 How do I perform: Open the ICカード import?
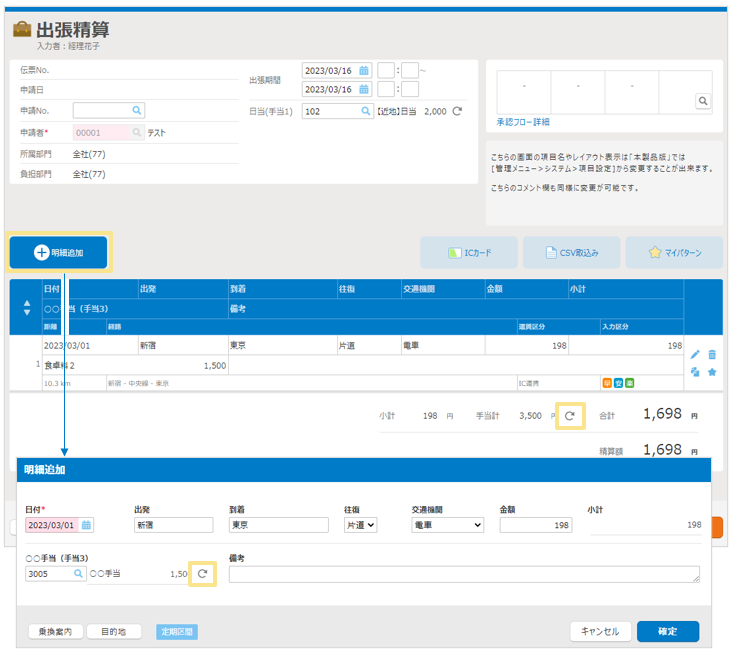(469, 253)
